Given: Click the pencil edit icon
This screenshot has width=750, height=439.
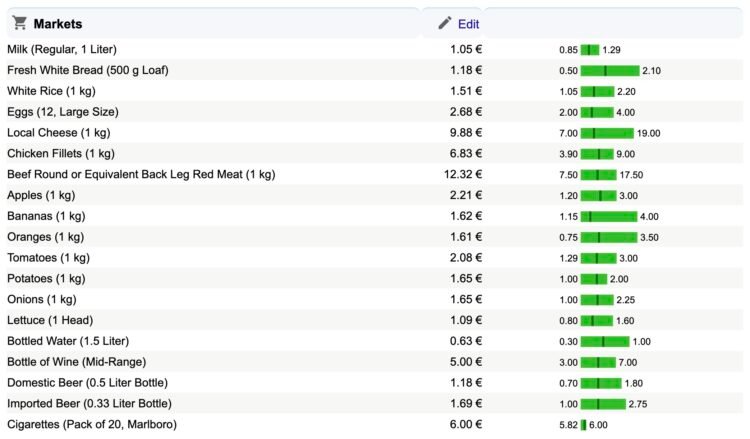Looking at the screenshot, I should [x=445, y=23].
